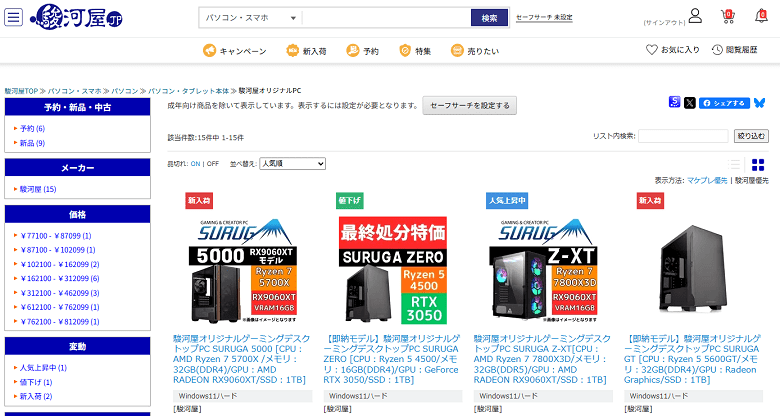The image size is (780, 416).
Task: Open the notifications bell icon
Action: (x=761, y=16)
